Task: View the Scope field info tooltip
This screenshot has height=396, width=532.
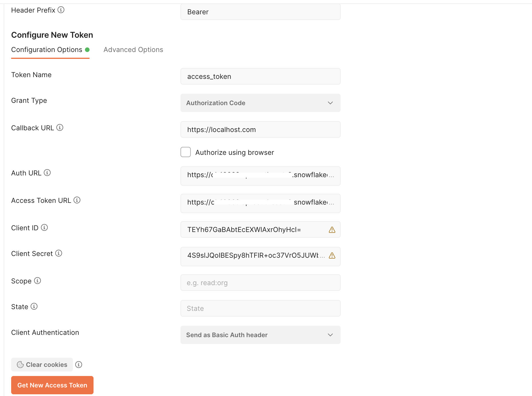Action: [x=37, y=281]
